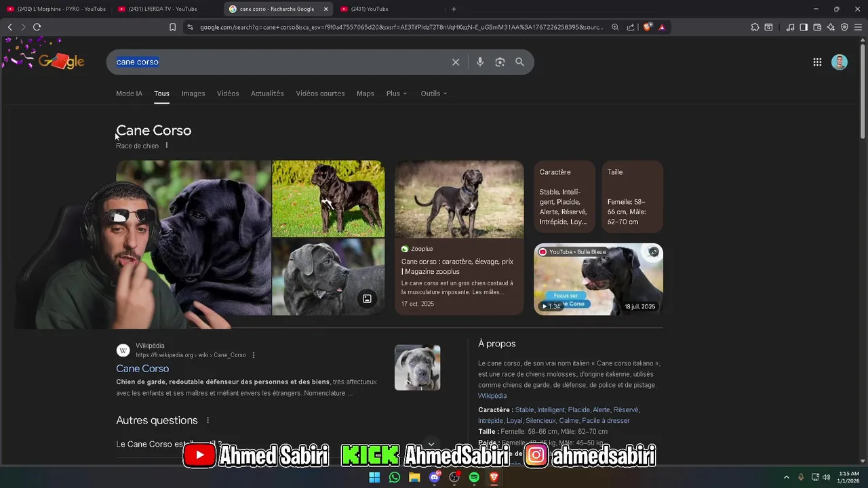Open the Plus dropdown in search filters
The image size is (868, 488).
tap(397, 94)
